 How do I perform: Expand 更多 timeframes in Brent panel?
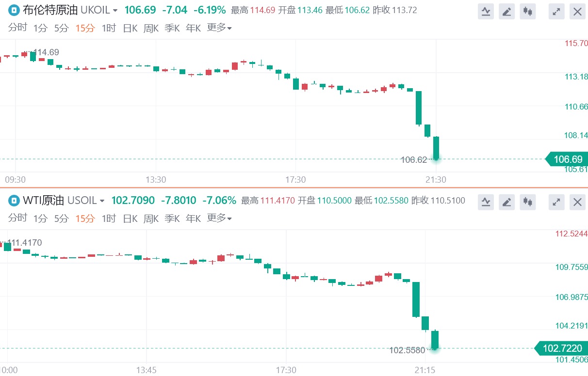click(x=219, y=28)
